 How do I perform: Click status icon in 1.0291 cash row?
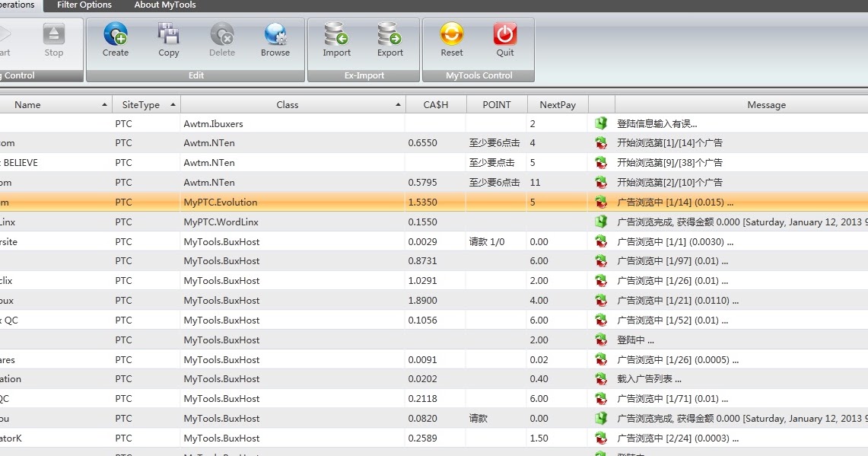pos(601,281)
